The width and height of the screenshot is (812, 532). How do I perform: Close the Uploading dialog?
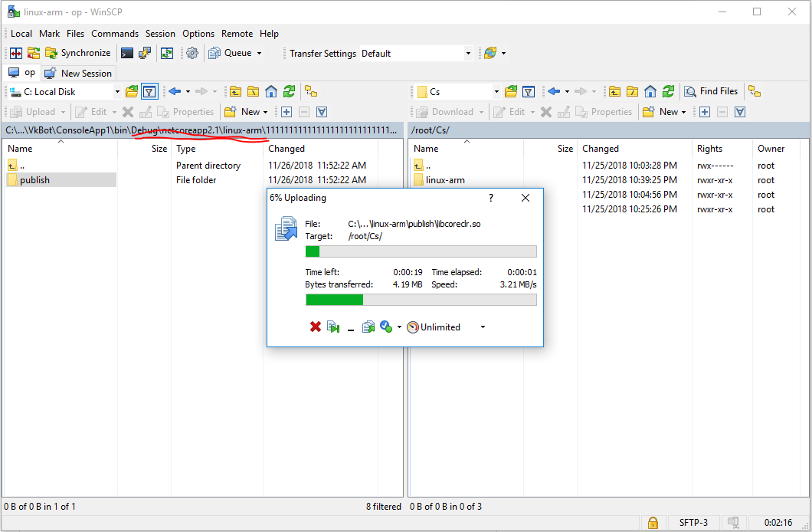(x=525, y=198)
